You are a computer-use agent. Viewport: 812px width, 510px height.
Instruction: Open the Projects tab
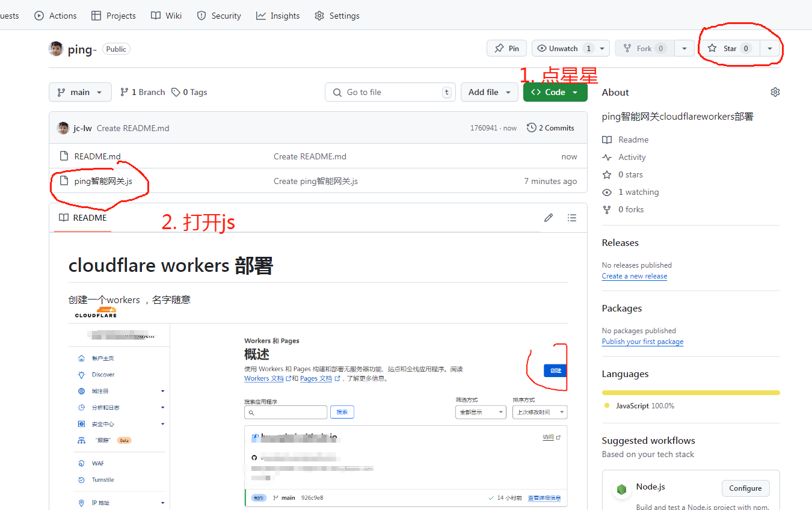[113, 16]
